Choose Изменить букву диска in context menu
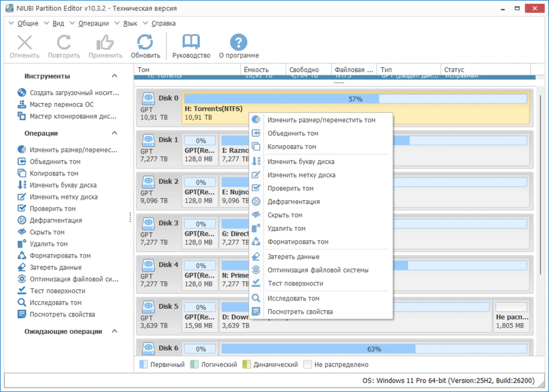 tap(321, 161)
